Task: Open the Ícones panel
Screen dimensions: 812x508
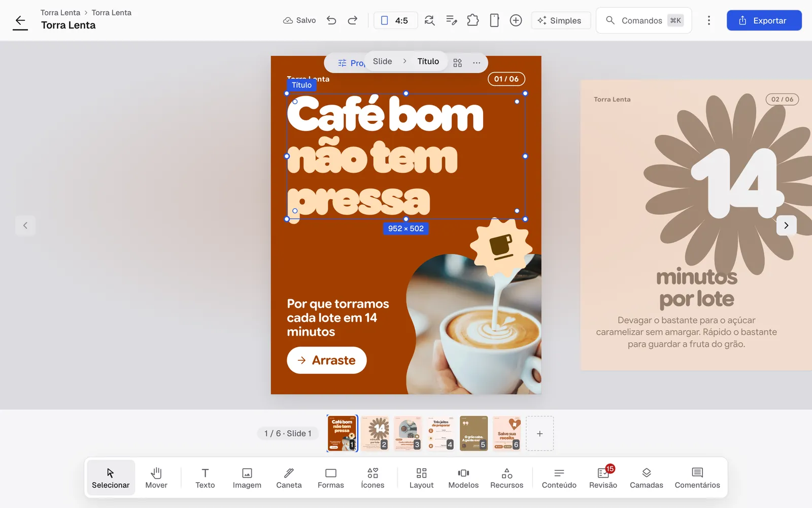Action: tap(373, 478)
